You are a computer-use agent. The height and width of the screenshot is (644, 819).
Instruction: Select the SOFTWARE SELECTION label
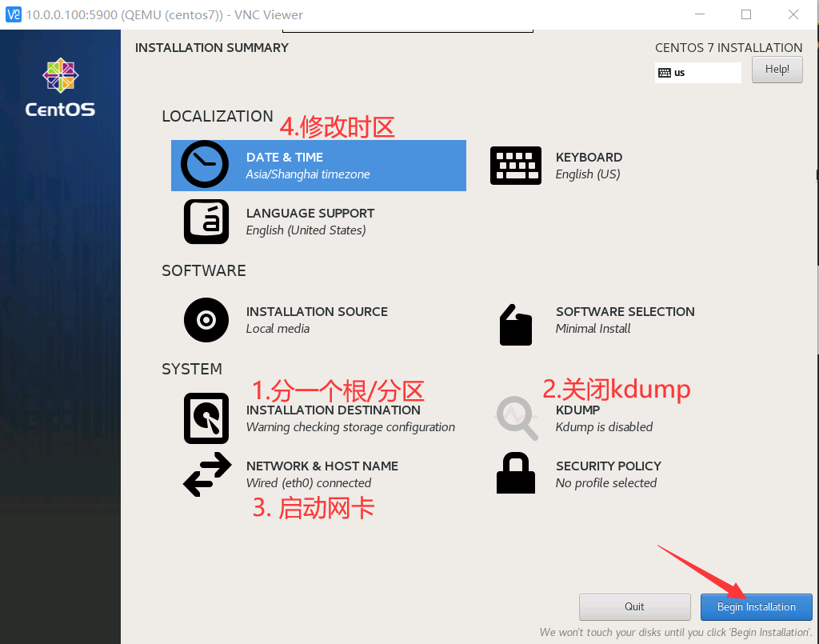pyautogui.click(x=625, y=312)
